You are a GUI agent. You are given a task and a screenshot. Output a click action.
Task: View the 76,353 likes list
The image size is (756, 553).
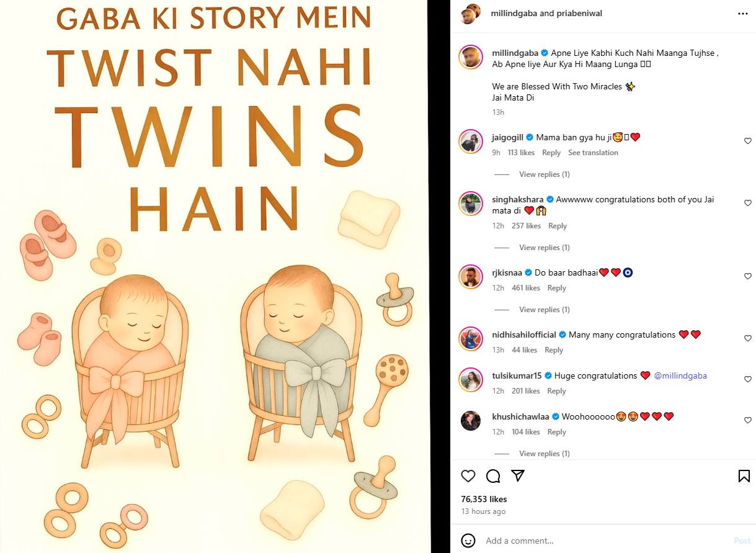[x=484, y=499]
